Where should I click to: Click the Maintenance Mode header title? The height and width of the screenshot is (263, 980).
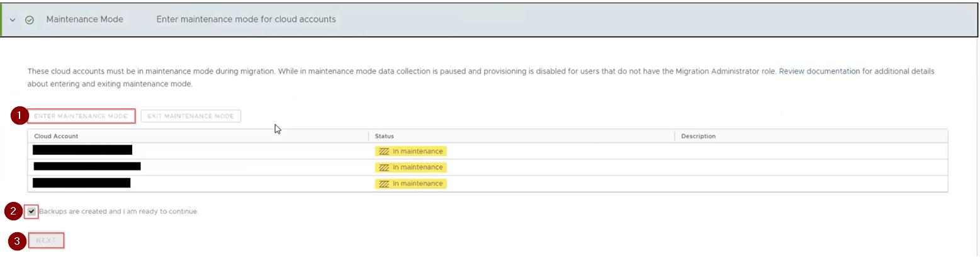point(84,20)
